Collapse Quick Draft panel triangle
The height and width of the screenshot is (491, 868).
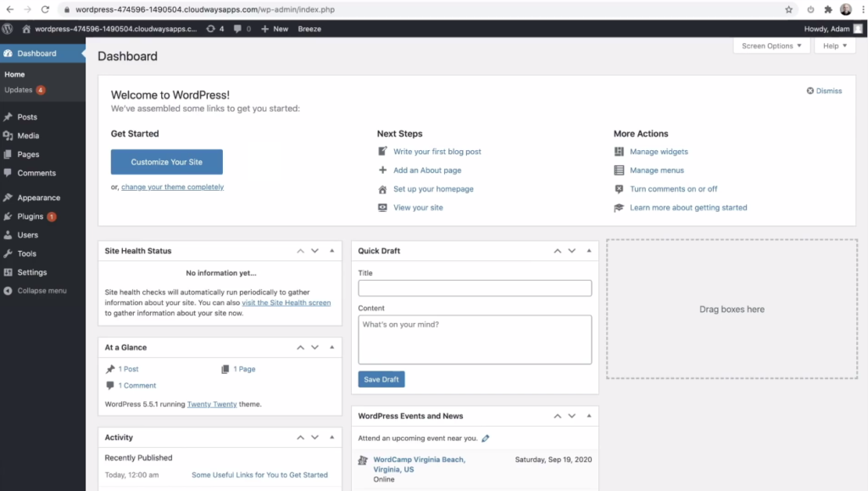[x=589, y=251]
